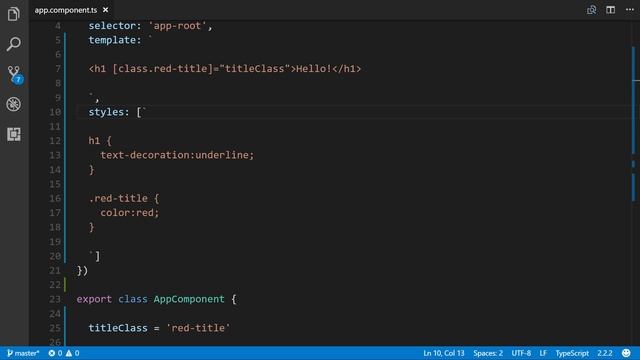Click the master* git branch indicator
640x360 pixels.
23,353
